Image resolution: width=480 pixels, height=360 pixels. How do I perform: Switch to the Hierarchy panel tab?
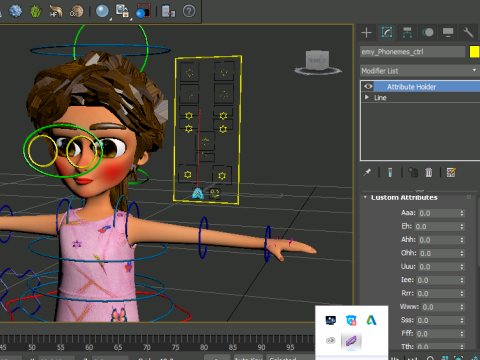point(407,32)
